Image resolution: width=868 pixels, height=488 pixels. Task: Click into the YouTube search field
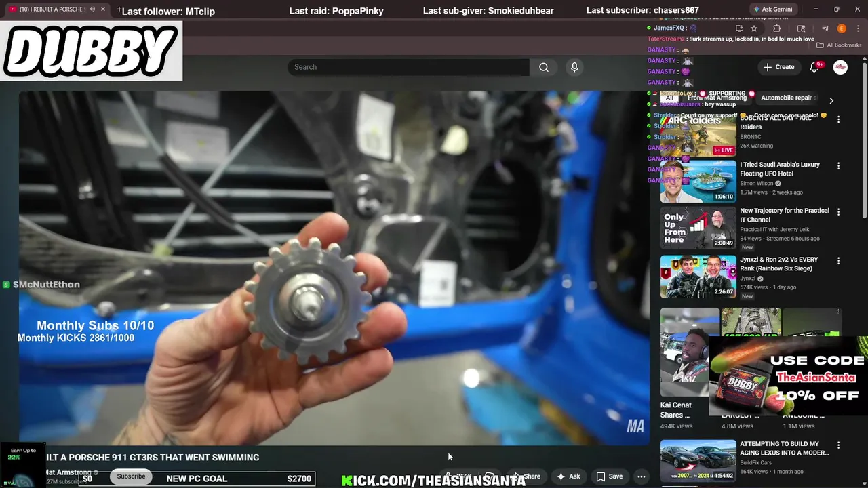[x=408, y=67]
